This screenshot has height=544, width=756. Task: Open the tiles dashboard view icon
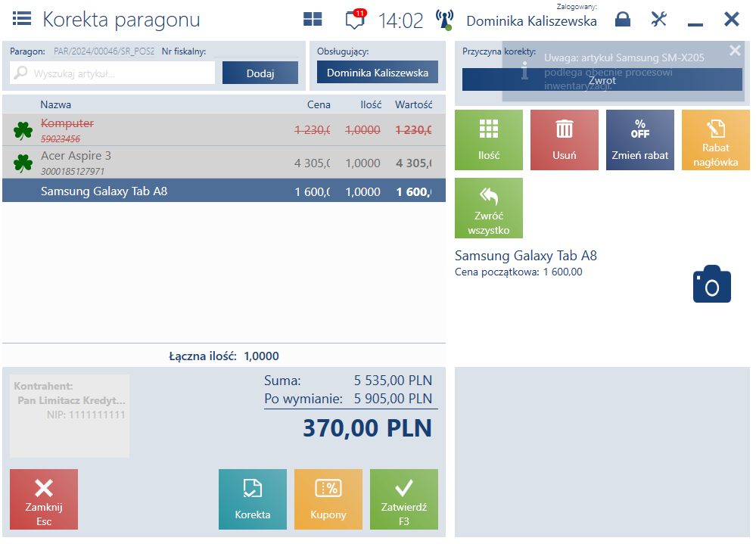click(313, 19)
